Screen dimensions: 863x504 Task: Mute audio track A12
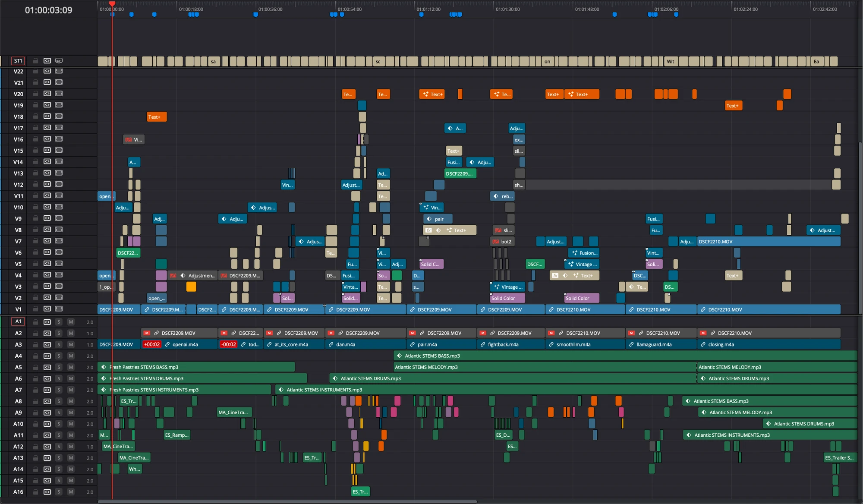70,447
